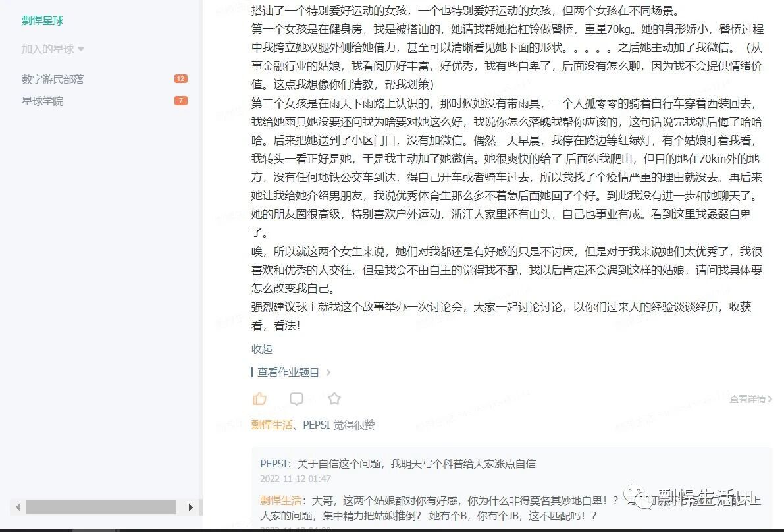Open PEPSI profile in likes list

[317, 425]
